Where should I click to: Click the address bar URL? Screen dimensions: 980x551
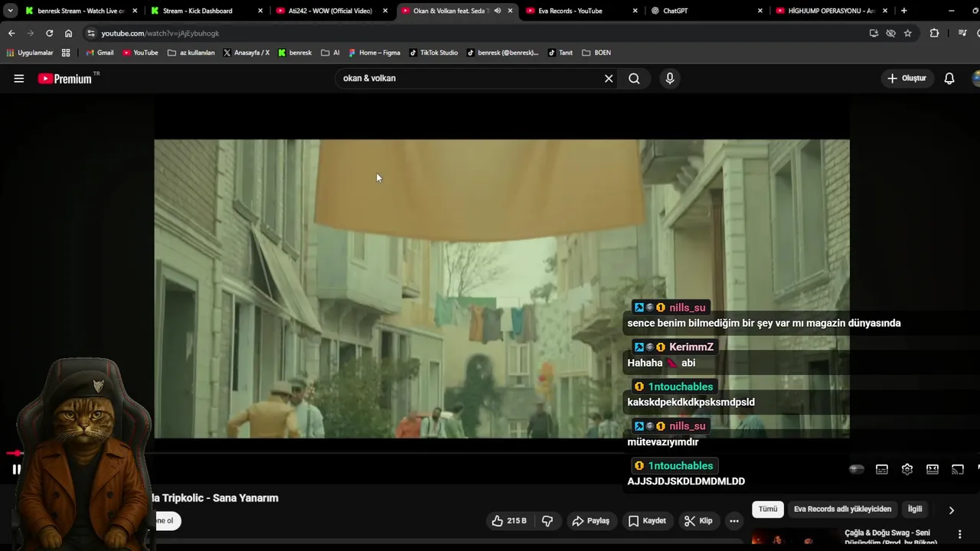pyautogui.click(x=160, y=34)
